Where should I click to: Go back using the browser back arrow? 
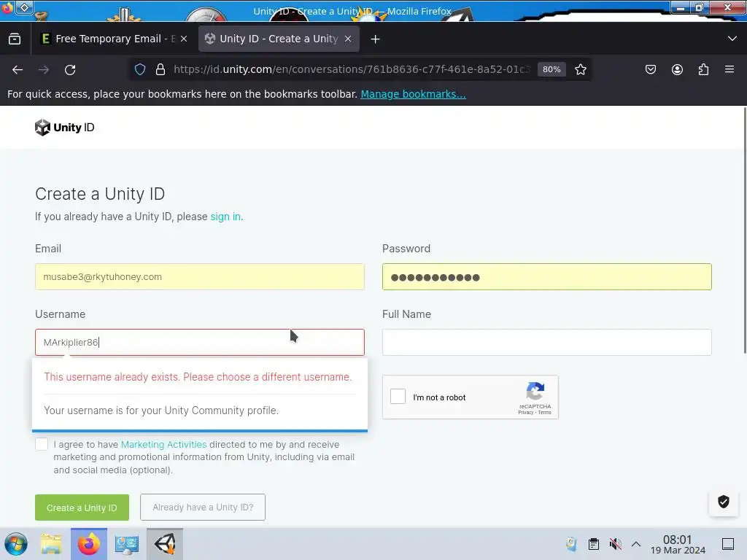(18, 69)
